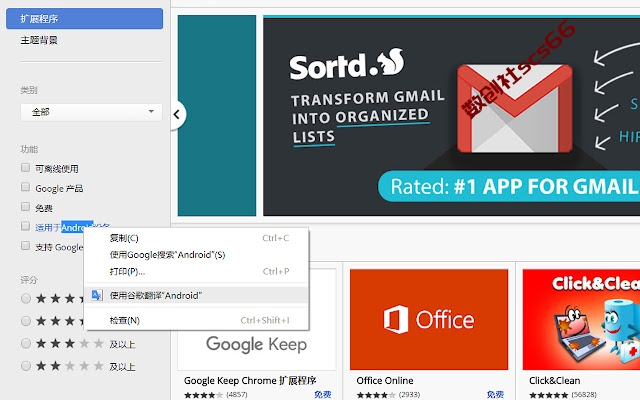The width and height of the screenshot is (640, 400).
Task: Click the Google Translate icon in menu
Action: 97,295
